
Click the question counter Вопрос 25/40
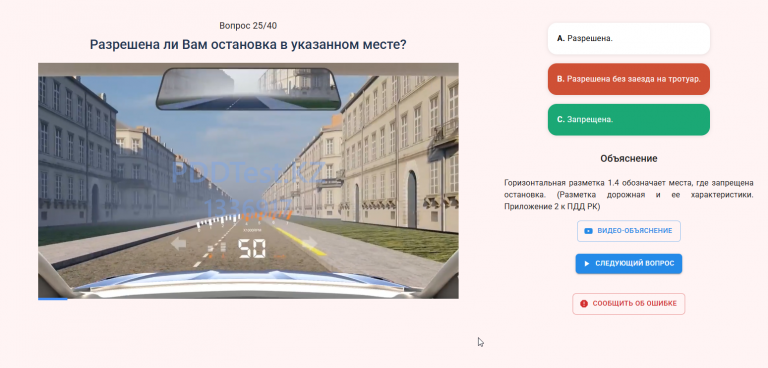(x=248, y=26)
